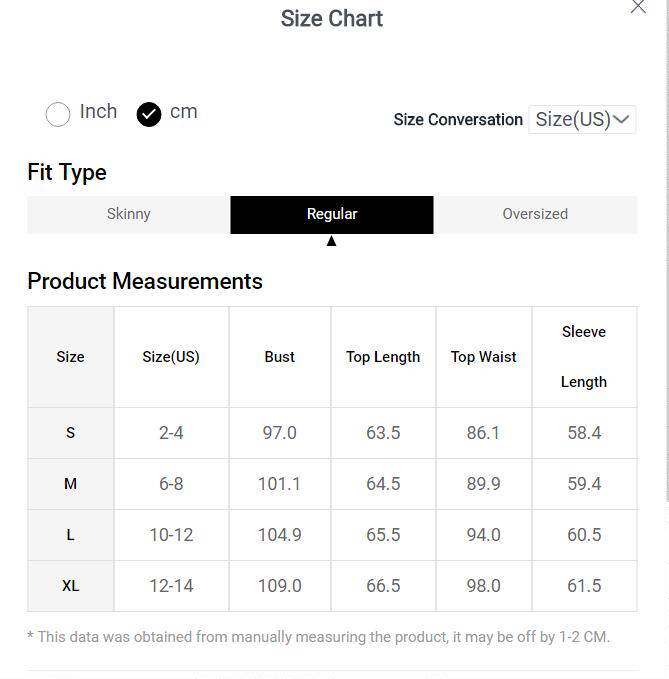
Task: Click the Product Measurements heading
Action: (x=145, y=281)
